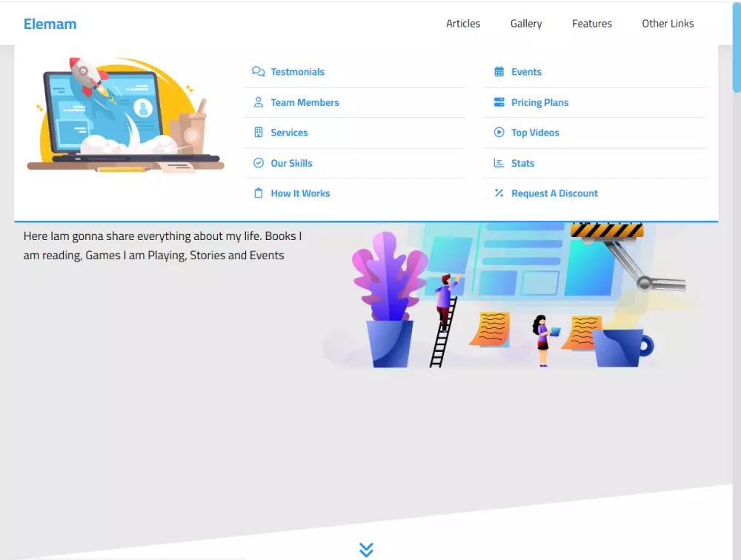Click the chart icon next to Stats
Viewport: 741px width, 560px height.
(x=498, y=163)
